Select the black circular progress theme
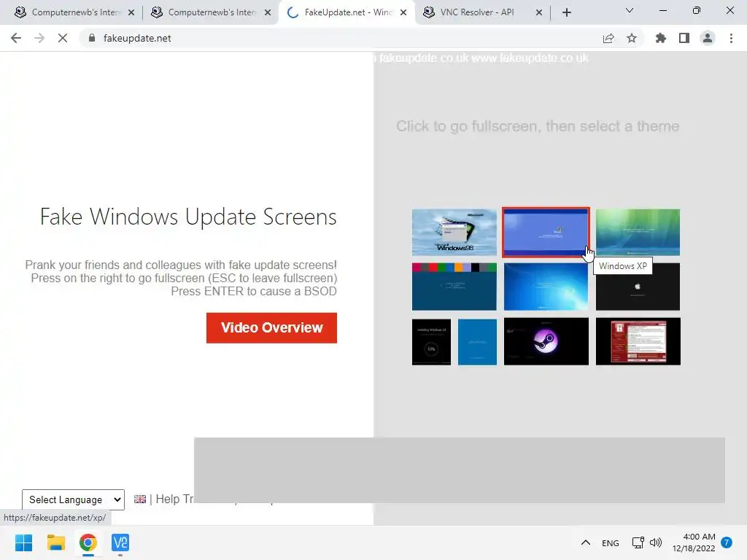This screenshot has height=560, width=747. point(431,342)
